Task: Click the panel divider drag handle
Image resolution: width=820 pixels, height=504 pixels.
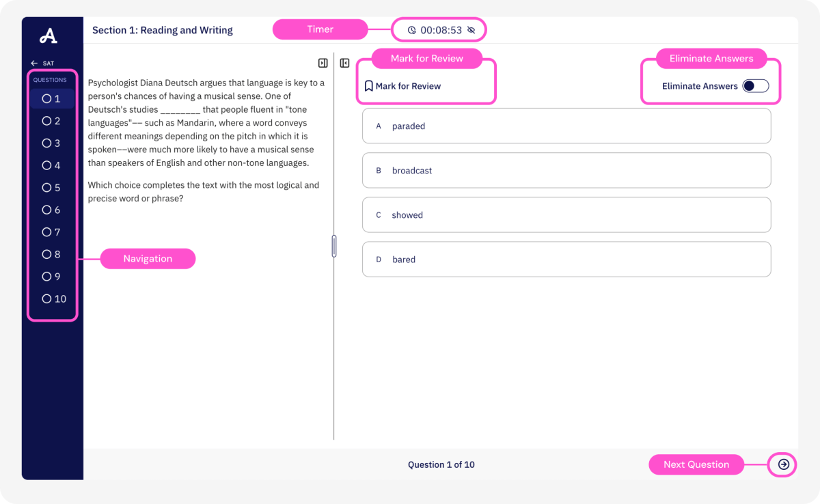Action: click(334, 246)
